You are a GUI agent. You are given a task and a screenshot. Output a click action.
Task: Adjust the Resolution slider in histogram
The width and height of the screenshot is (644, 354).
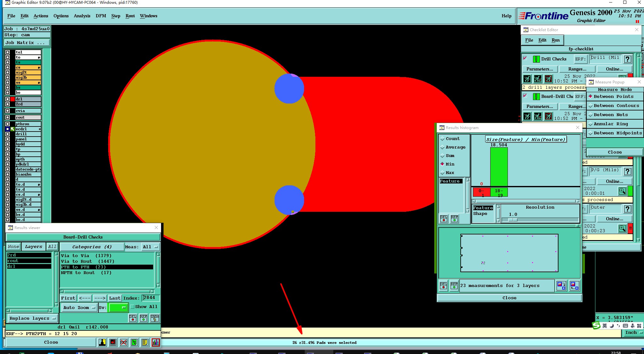point(513,220)
